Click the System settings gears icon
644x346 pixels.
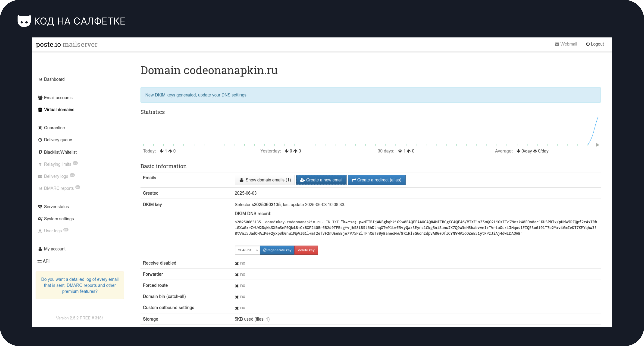(40, 219)
